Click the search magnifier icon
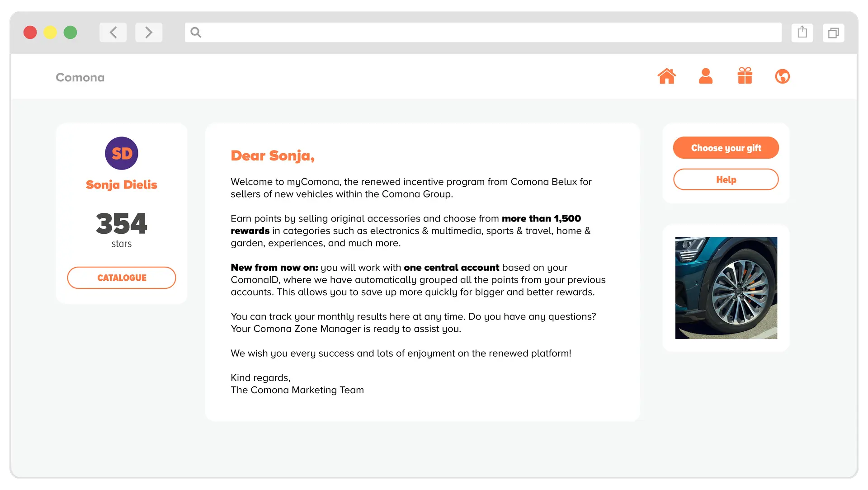 pyautogui.click(x=196, y=33)
